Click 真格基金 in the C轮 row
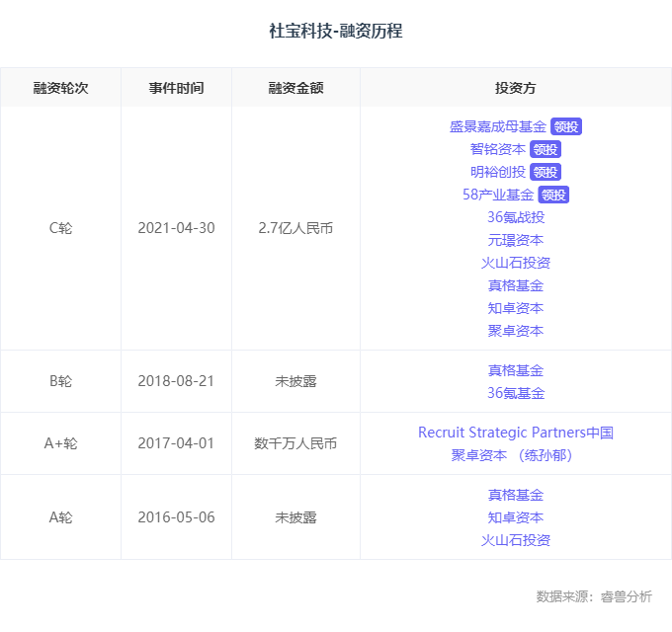672x632 pixels. pos(516,285)
